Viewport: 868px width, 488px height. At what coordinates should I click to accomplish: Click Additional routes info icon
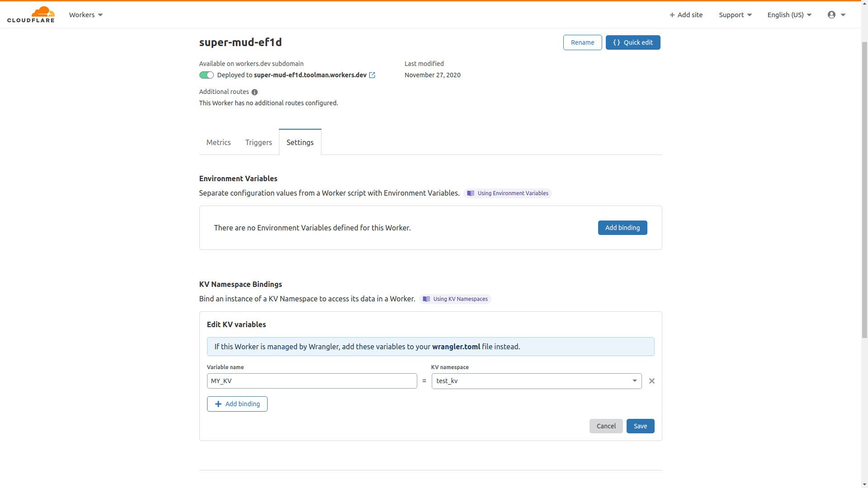click(x=255, y=92)
